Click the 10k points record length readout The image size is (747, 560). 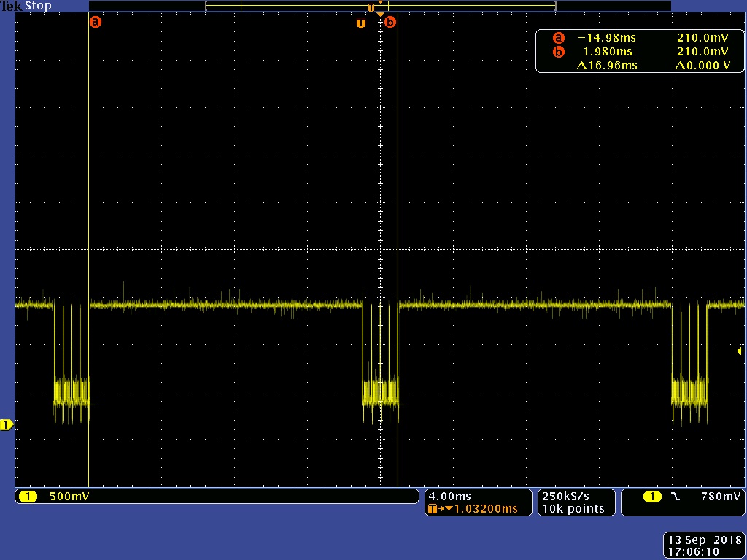(573, 509)
